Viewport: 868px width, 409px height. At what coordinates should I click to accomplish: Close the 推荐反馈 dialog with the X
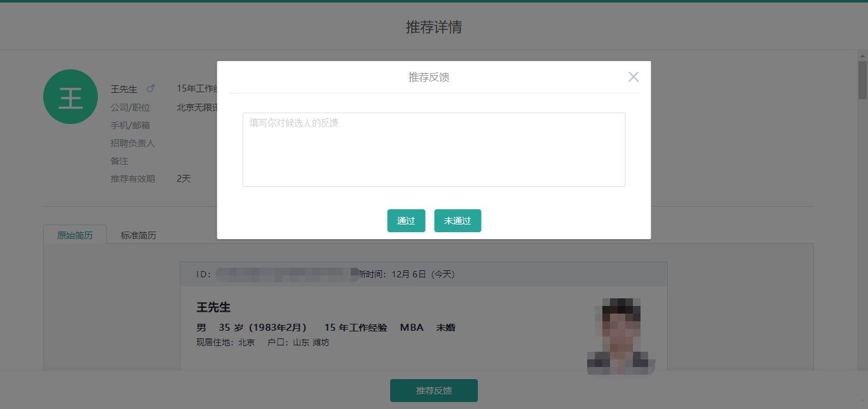(633, 77)
